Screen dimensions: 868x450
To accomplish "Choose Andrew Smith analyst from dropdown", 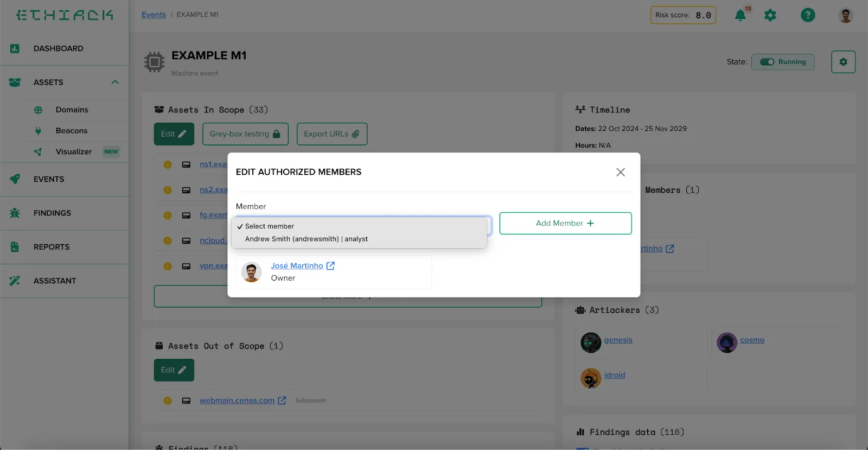I will [x=306, y=239].
